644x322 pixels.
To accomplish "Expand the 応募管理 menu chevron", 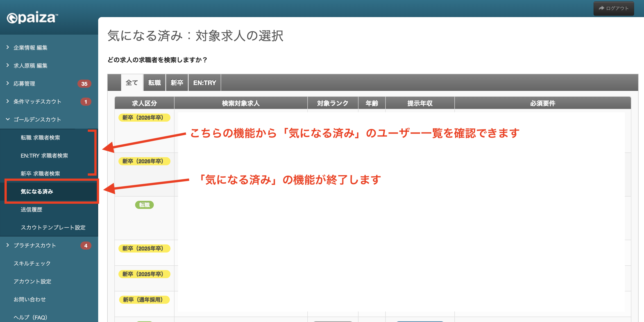I will coord(8,83).
